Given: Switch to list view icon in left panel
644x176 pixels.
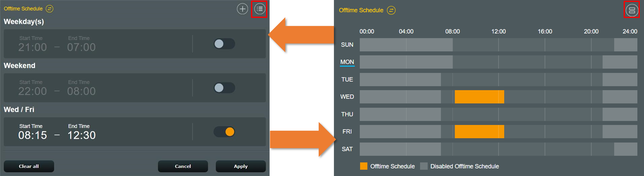Looking at the screenshot, I should point(259,9).
